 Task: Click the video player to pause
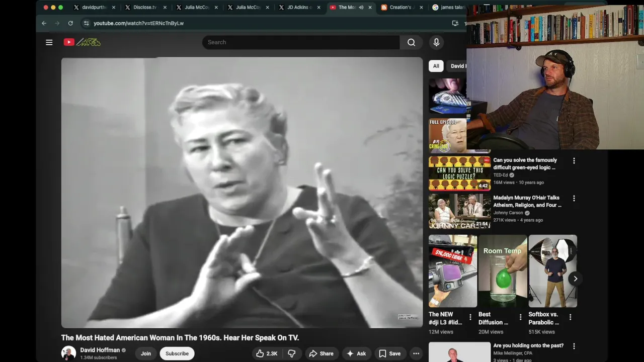click(242, 193)
